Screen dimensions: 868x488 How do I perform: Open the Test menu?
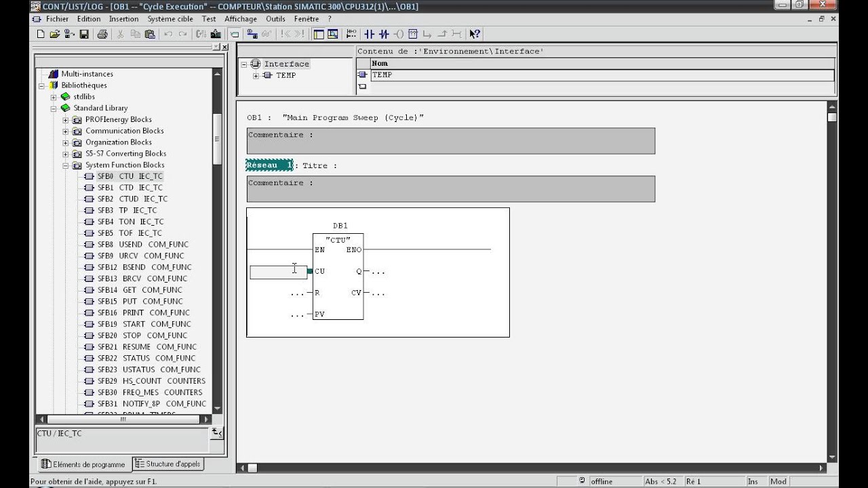[x=209, y=19]
